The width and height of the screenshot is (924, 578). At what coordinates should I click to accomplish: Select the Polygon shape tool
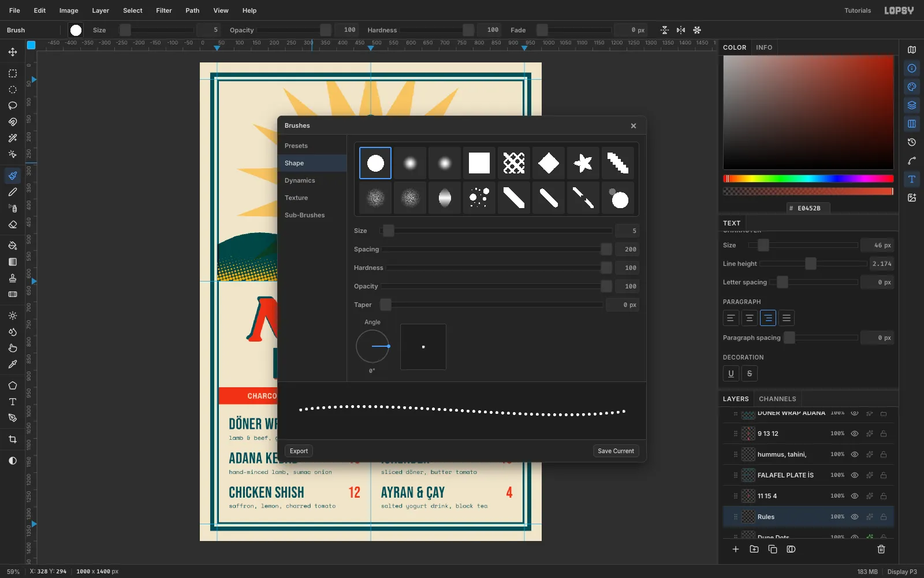[13, 386]
